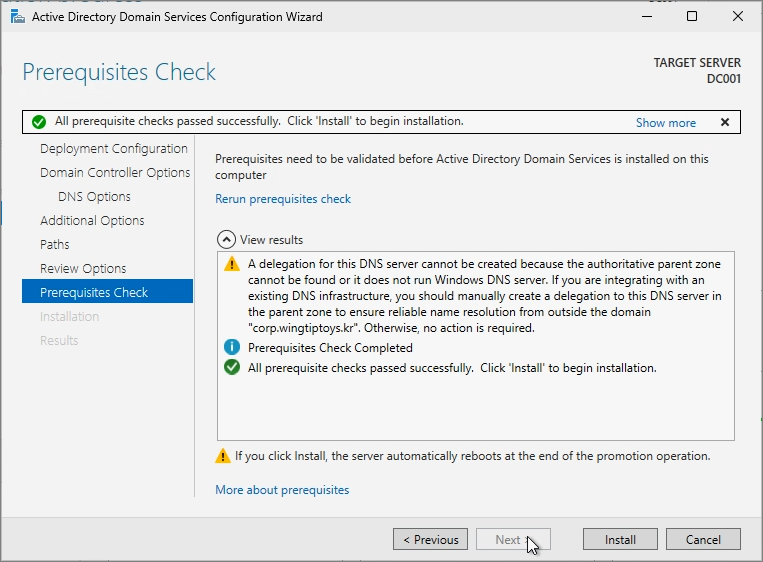Click the wizard app icon in title bar
The height and width of the screenshot is (562, 763).
[18, 17]
